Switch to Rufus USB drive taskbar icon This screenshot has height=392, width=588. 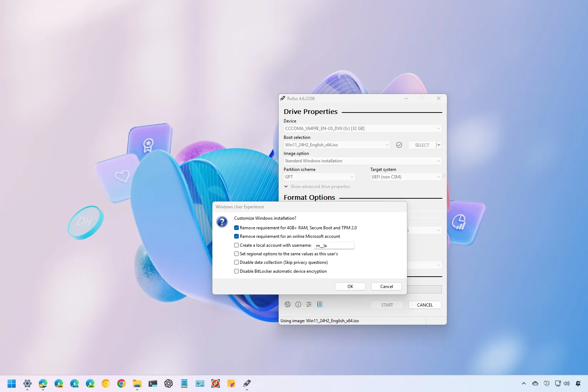(247, 383)
